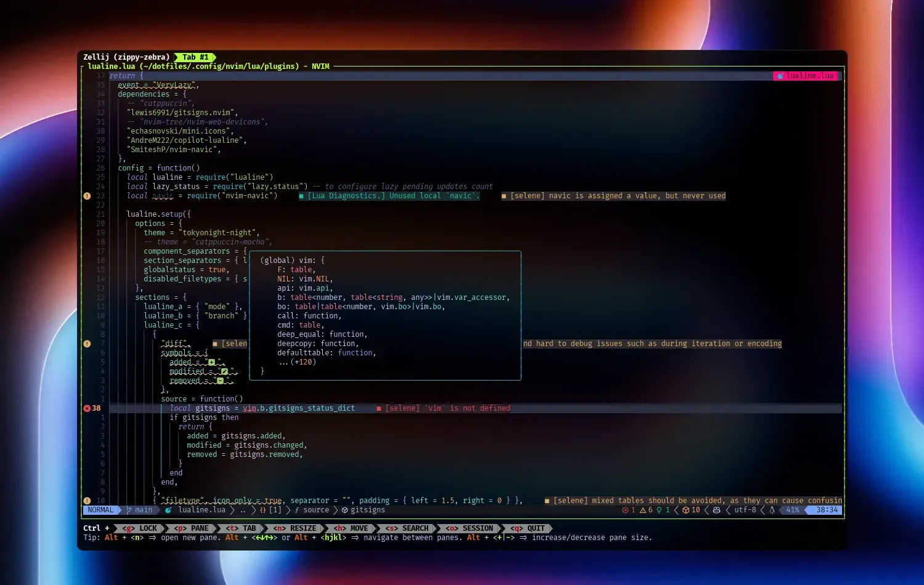
Task: Open the SESSION entry in the Zellij keybind bar
Action: (x=469, y=528)
